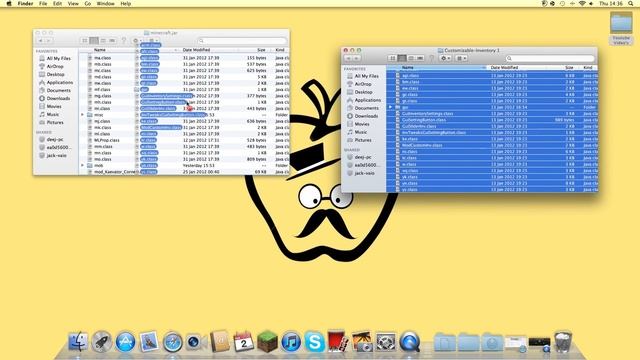Open Photo Booth icon in Dock
This screenshot has width=640, height=360.
click(338, 342)
